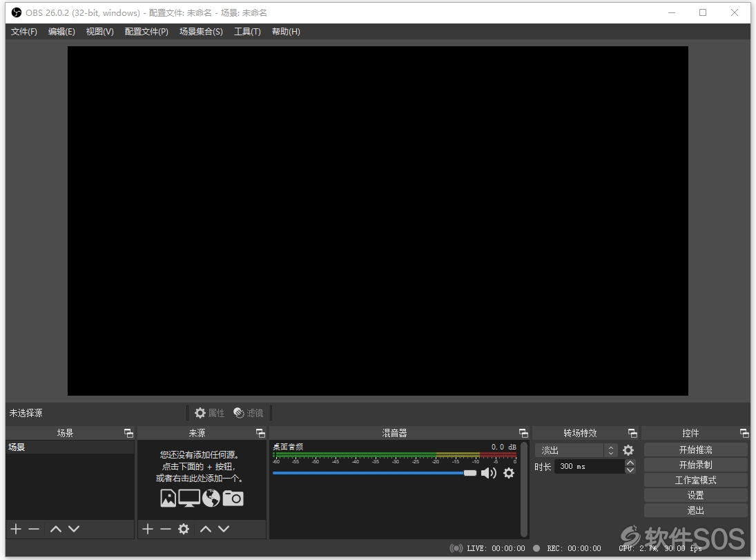Move scene down with the down arrow
The height and width of the screenshot is (560, 756).
[x=74, y=529]
